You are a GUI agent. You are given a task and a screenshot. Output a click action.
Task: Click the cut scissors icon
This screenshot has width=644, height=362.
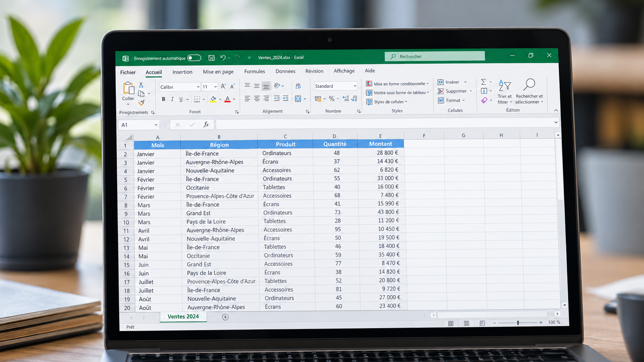click(x=141, y=85)
